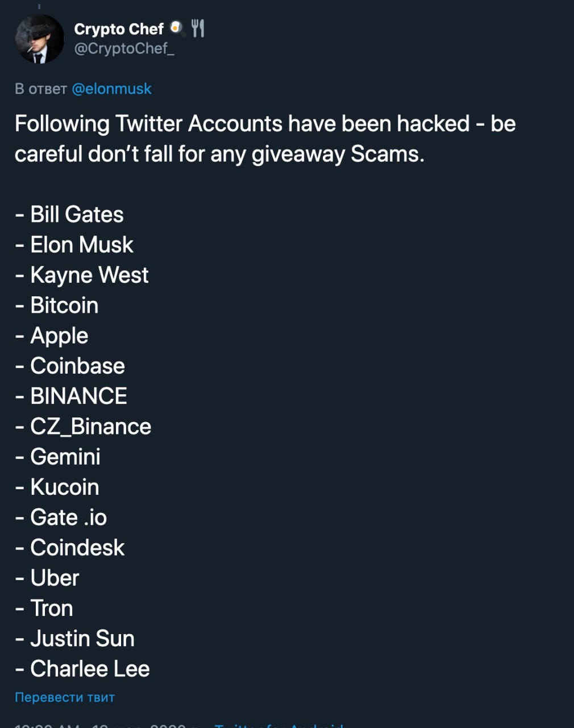This screenshot has width=574, height=728.
Task: Click the "Kayne West" list line
Action: pos(82,275)
